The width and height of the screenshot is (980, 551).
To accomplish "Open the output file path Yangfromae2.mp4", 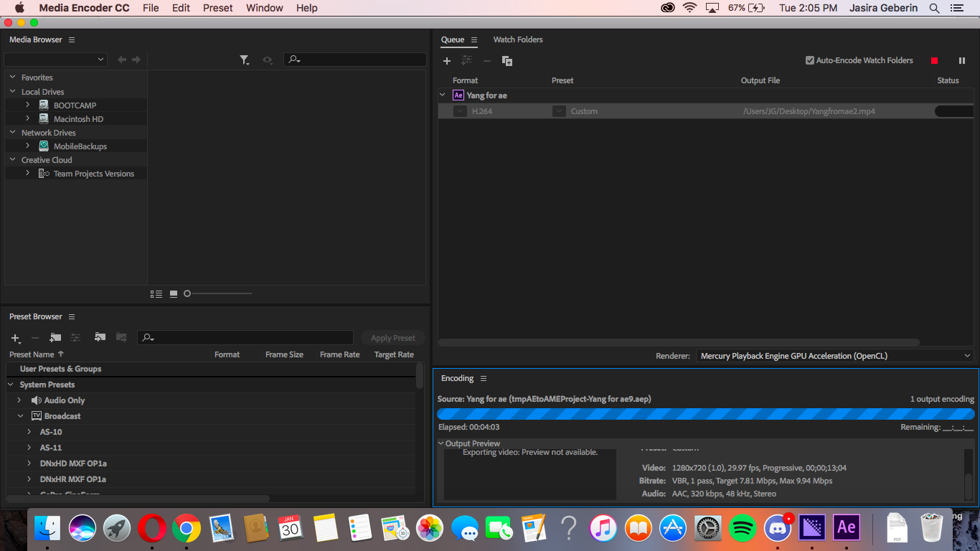I will (809, 111).
